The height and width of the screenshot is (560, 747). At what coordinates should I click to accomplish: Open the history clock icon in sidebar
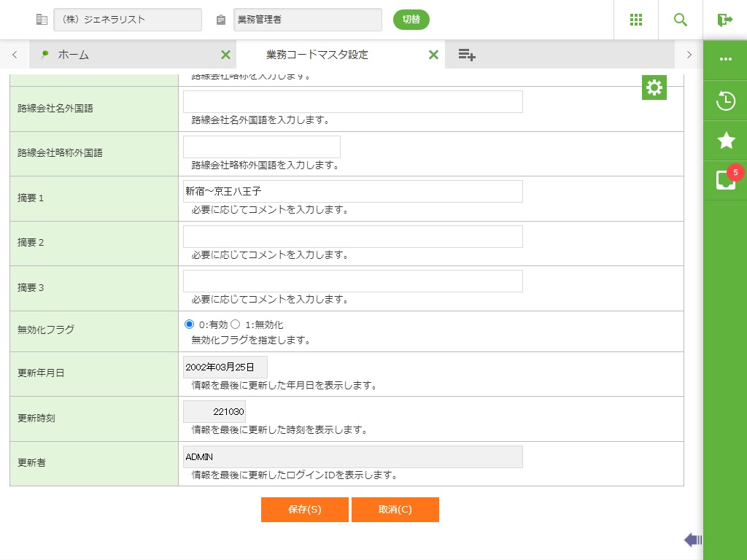click(725, 101)
